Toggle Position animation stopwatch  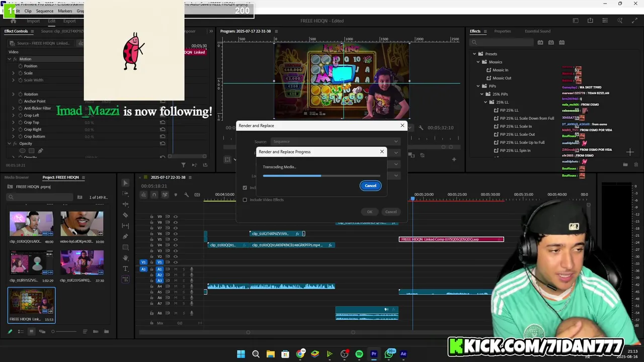21,66
